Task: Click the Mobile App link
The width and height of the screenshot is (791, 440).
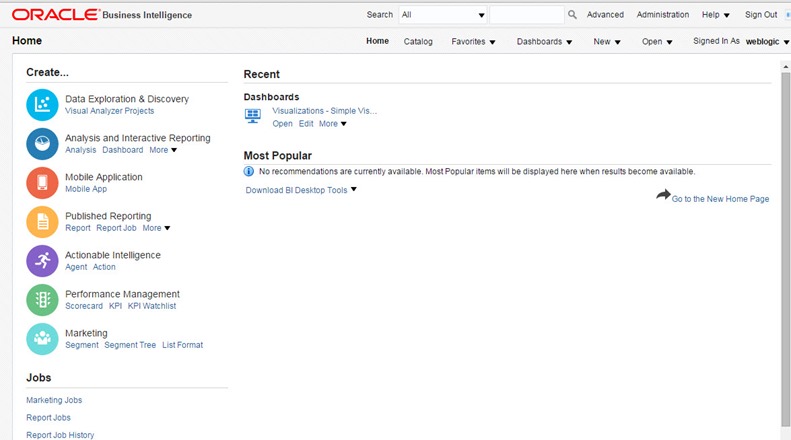Action: 86,189
